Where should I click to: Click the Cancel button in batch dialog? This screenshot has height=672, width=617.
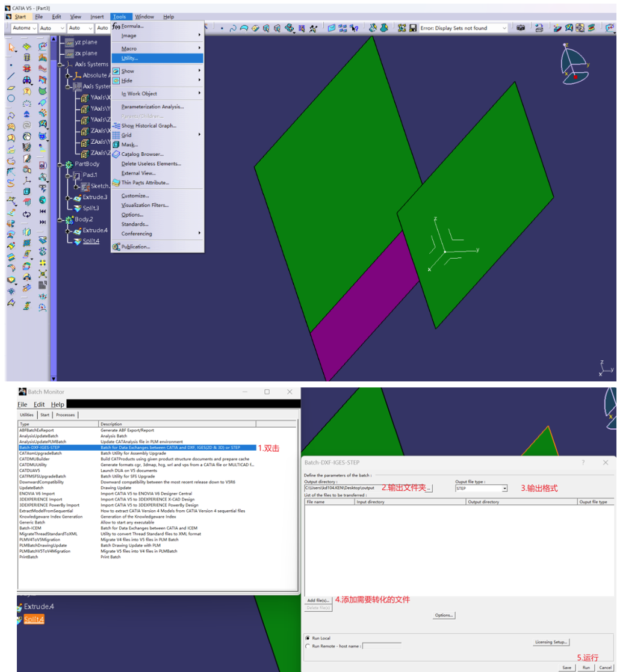coord(606,667)
